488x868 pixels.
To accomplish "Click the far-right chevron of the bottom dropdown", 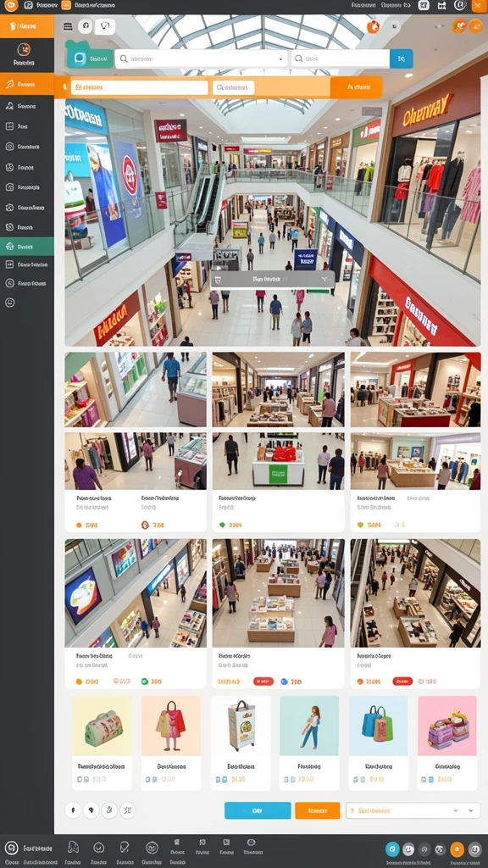I will (x=471, y=810).
